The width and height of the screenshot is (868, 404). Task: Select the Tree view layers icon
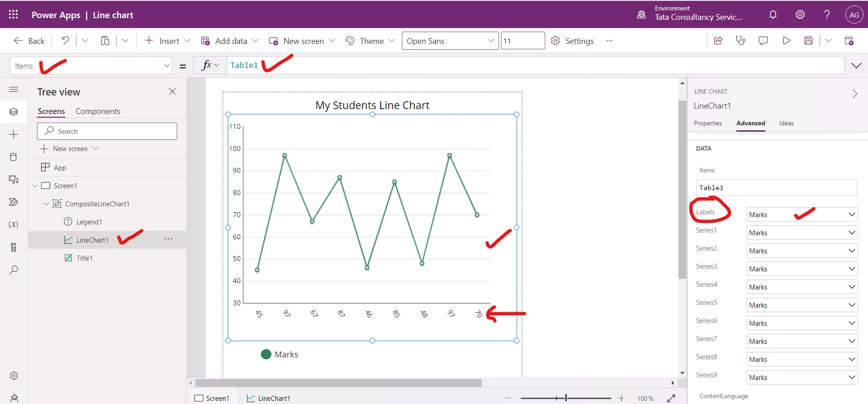coord(14,111)
